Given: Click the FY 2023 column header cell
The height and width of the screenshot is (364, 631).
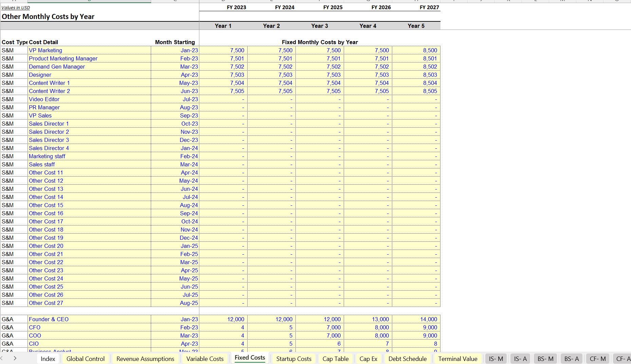Looking at the screenshot, I should tap(237, 7).
